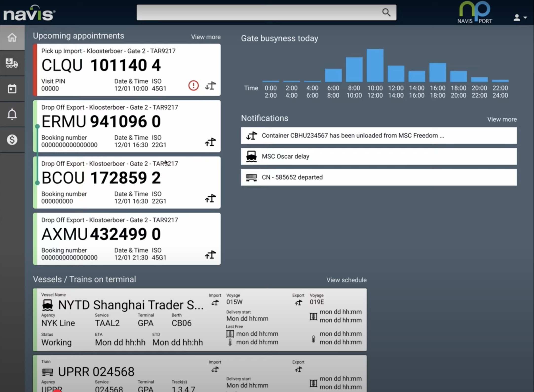
Task: Open the Home sidebar icon
Action: click(x=12, y=38)
